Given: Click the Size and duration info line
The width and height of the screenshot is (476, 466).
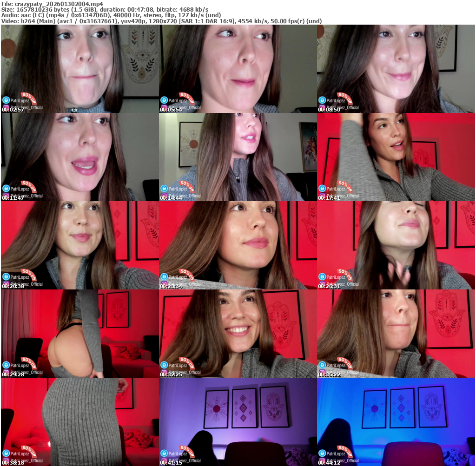Looking at the screenshot, I should tap(105, 9).
